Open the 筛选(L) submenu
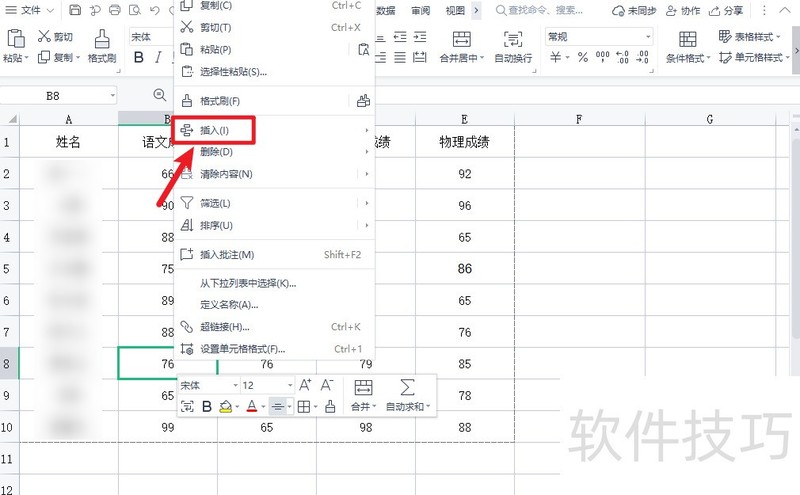 [274, 203]
